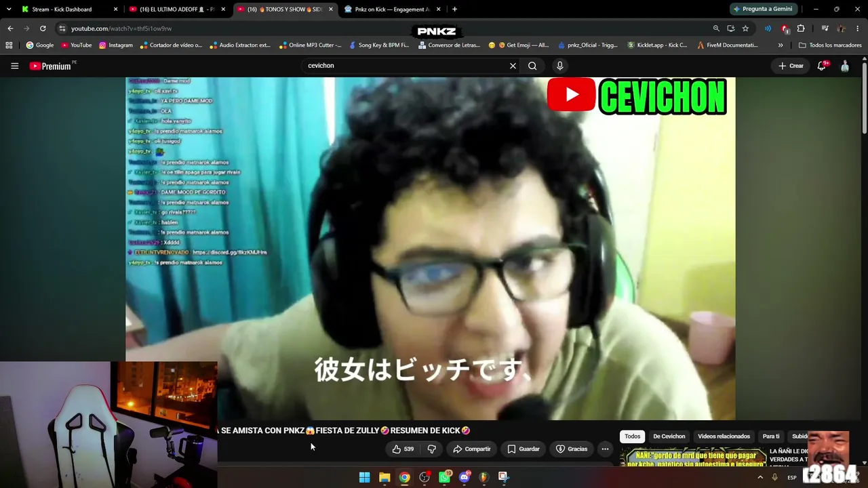Open YouTube notifications bell
This screenshot has height=488, width=868.
click(822, 66)
